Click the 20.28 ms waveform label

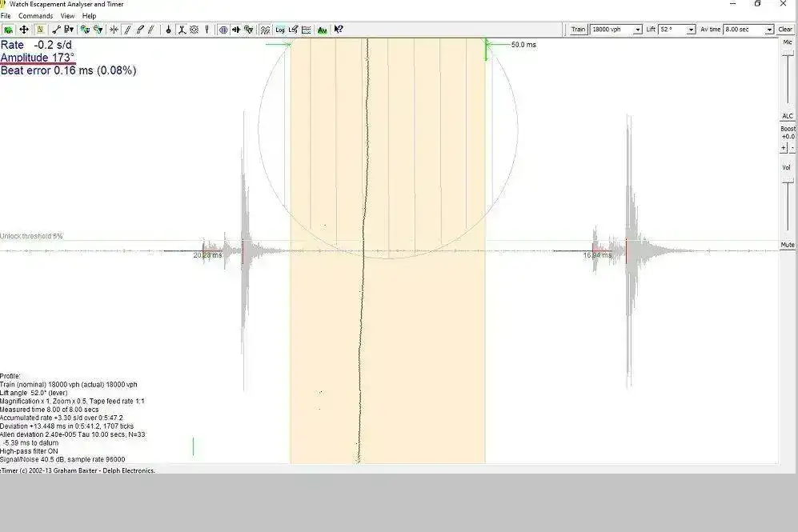[207, 255]
